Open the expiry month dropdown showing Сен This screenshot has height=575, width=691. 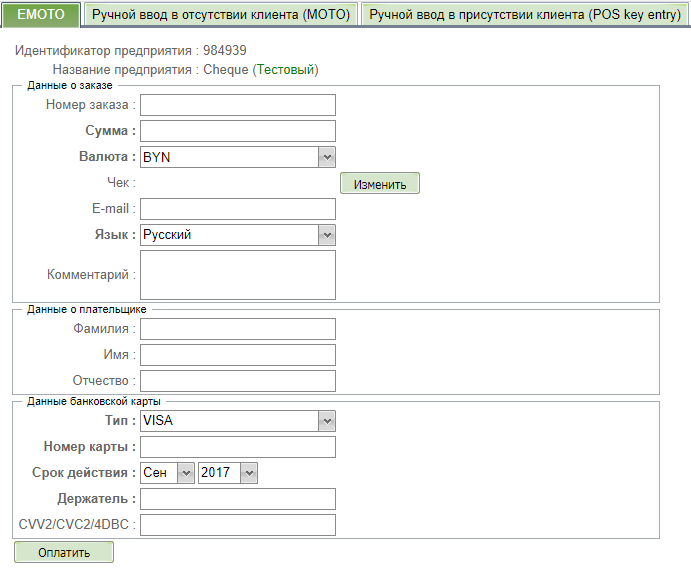coord(167,473)
